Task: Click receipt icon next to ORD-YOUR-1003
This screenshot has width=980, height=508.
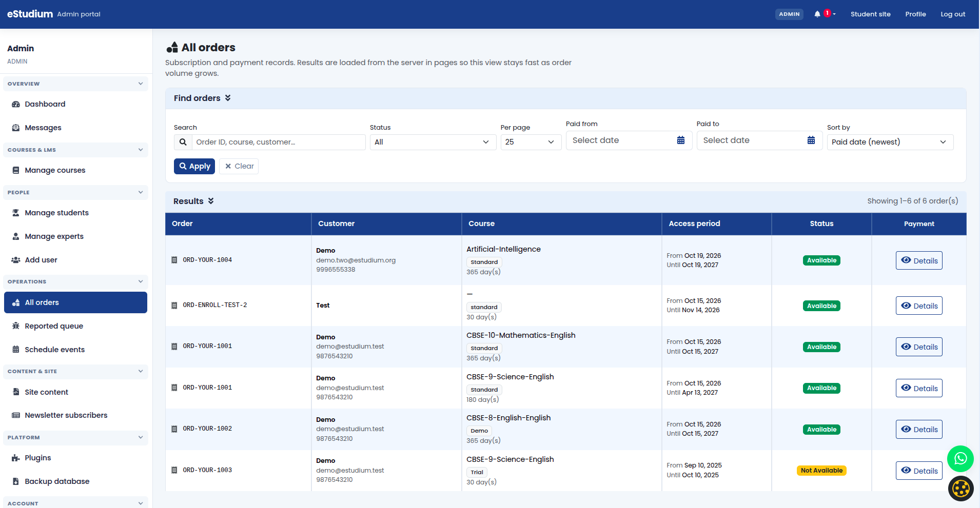Action: click(x=174, y=470)
